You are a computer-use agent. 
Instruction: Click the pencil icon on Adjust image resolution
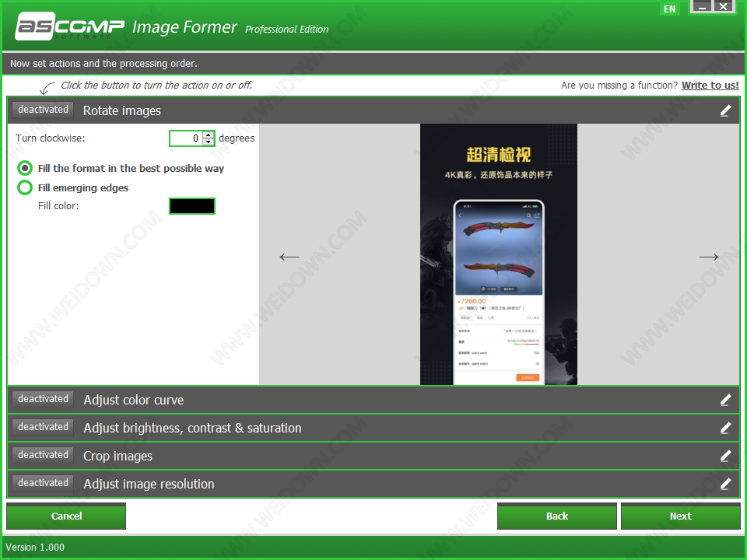(725, 485)
